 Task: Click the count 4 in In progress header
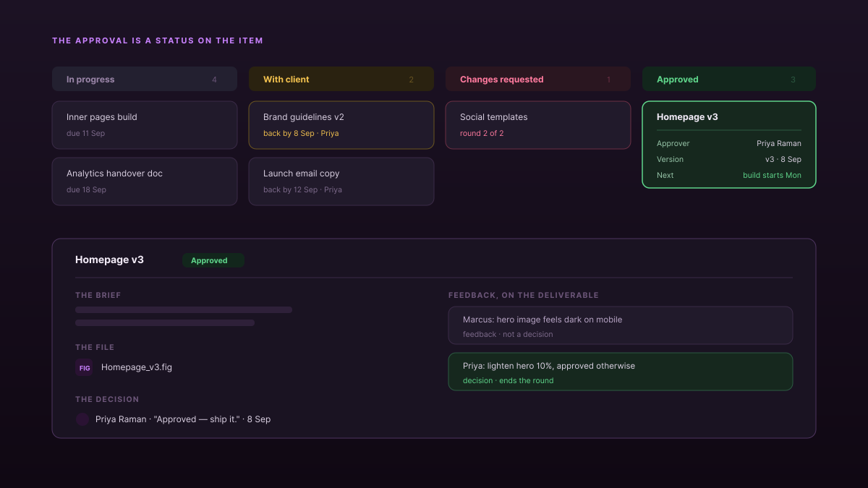(214, 80)
